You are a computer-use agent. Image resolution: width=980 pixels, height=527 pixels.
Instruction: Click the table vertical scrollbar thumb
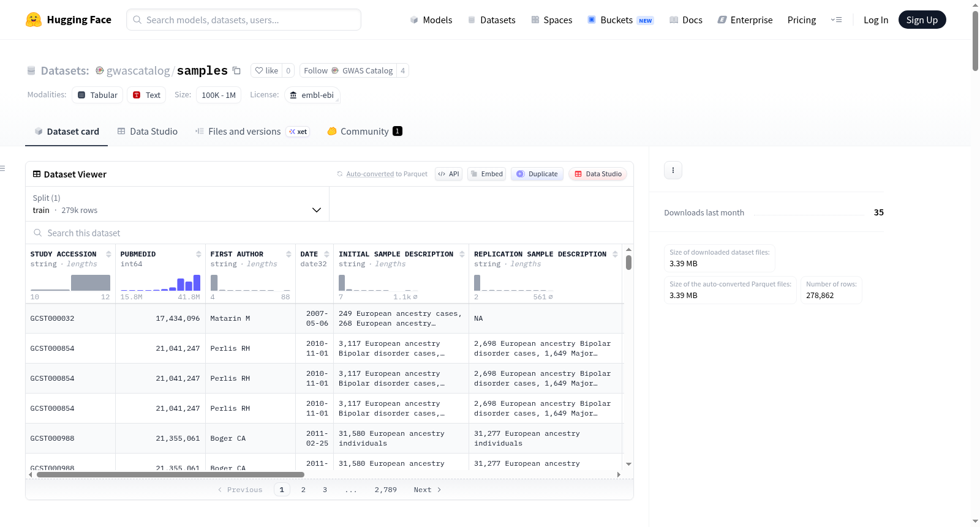pos(628,263)
